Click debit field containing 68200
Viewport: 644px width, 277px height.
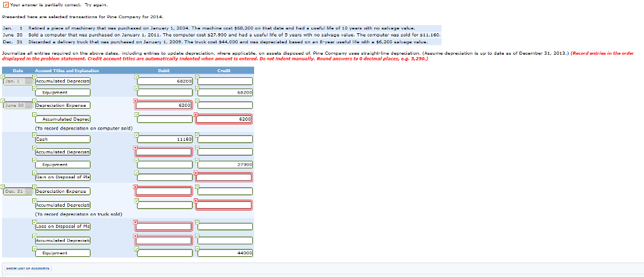[164, 81]
